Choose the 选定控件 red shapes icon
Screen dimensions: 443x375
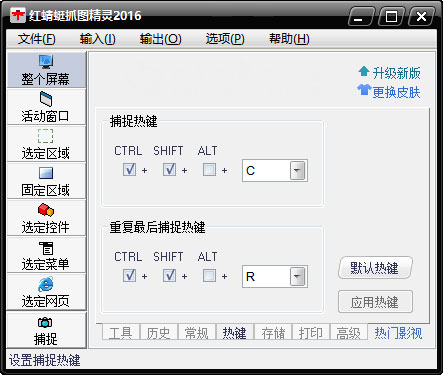click(46, 210)
